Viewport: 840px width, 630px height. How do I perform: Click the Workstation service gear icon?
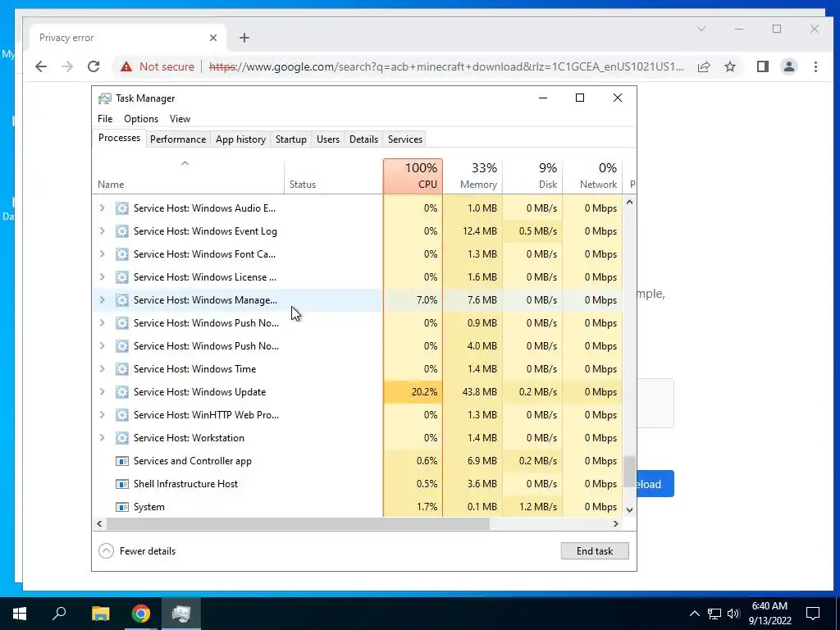[122, 438]
